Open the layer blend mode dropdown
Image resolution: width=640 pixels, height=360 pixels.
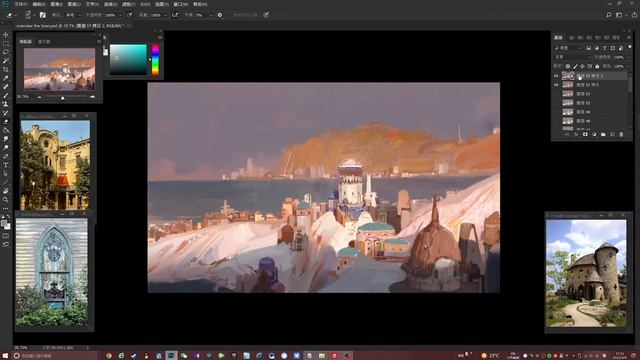click(x=571, y=57)
